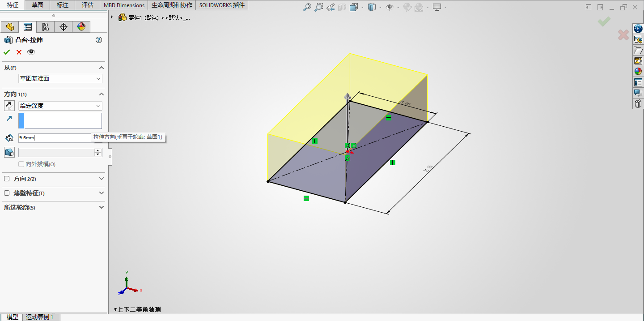Click the extrude depth drag arrow handle

347,96
